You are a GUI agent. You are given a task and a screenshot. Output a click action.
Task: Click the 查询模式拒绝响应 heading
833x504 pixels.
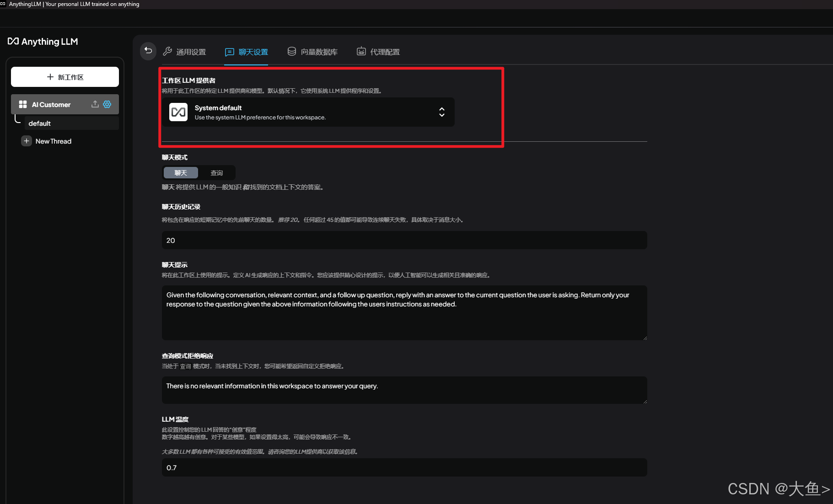tap(188, 356)
